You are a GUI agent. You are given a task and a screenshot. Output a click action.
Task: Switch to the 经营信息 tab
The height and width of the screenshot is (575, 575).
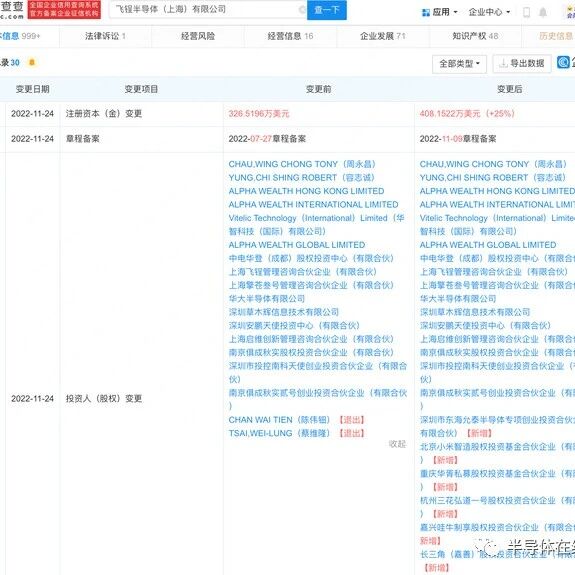pos(290,36)
